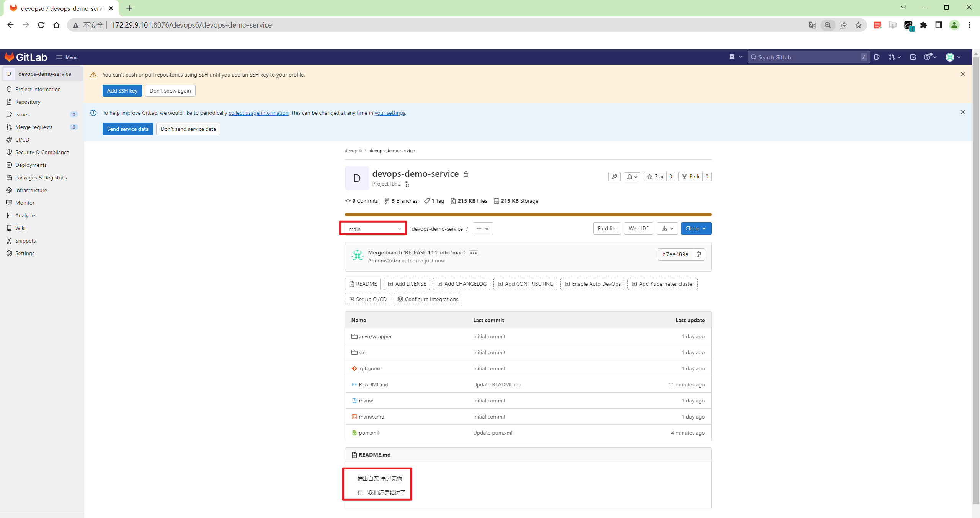
Task: Open the main branch selector dropdown
Action: coord(373,229)
